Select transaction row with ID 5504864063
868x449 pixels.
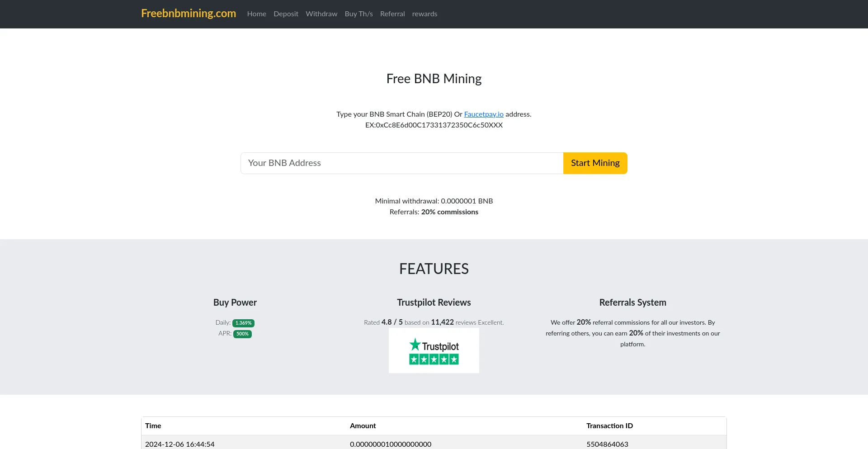click(434, 444)
